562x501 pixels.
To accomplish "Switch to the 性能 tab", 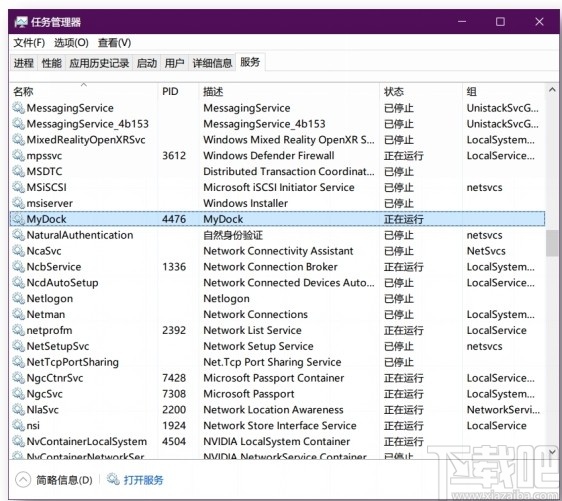I will click(x=52, y=63).
